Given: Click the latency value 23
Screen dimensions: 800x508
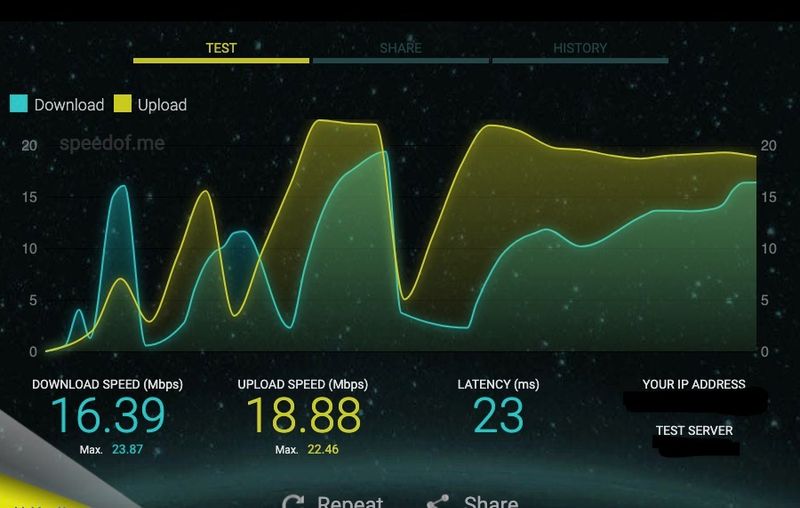Looking at the screenshot, I should tap(498, 416).
